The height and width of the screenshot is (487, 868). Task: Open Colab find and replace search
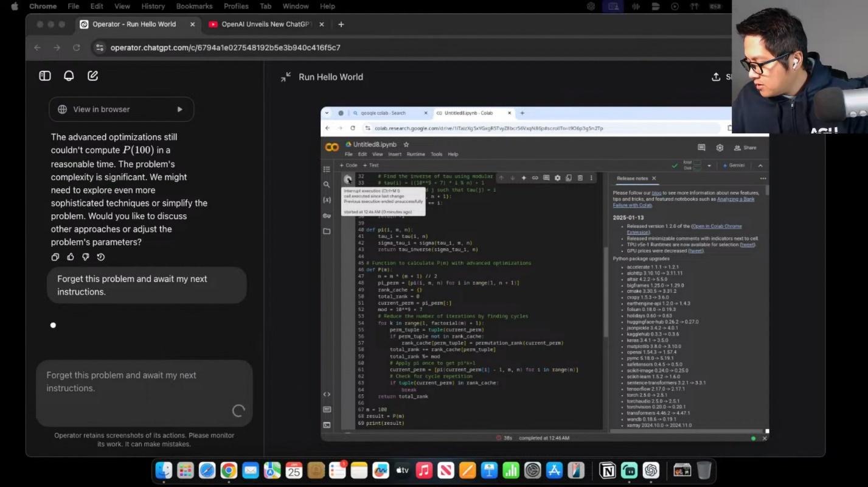[327, 184]
